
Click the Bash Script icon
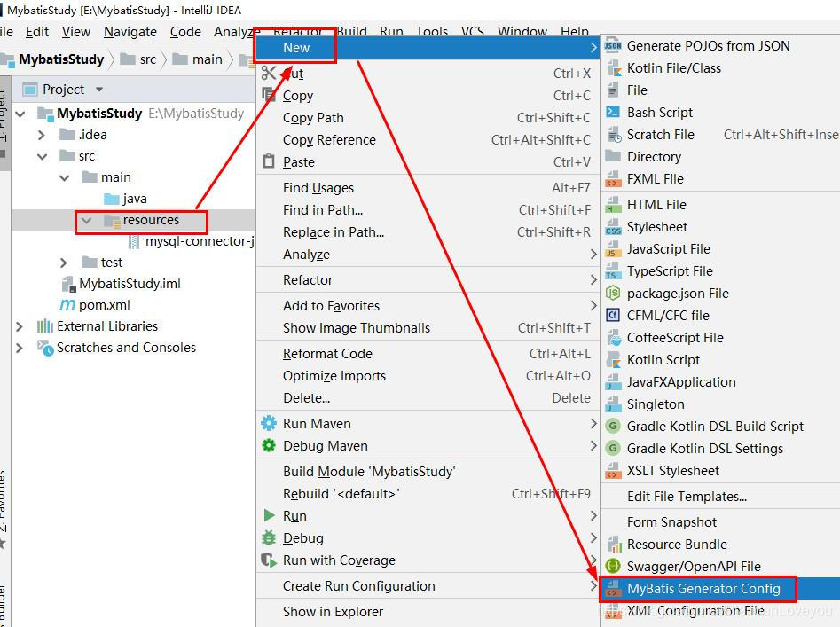612,113
